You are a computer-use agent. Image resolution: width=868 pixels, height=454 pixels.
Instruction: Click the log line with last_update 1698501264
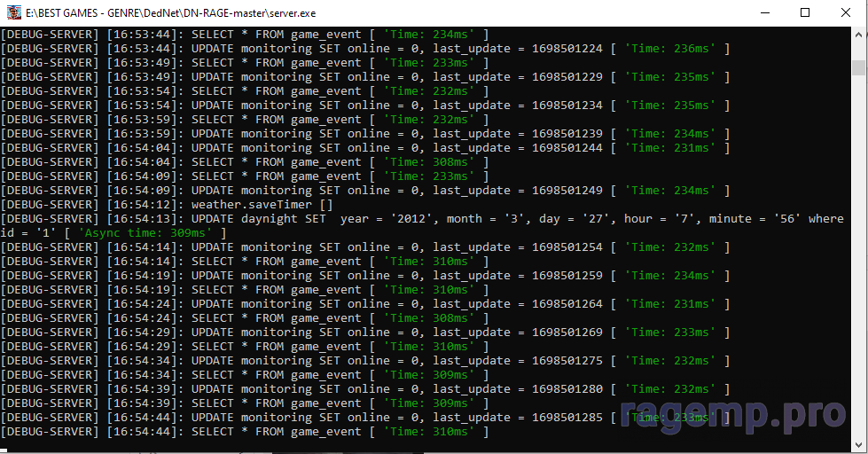point(364,303)
